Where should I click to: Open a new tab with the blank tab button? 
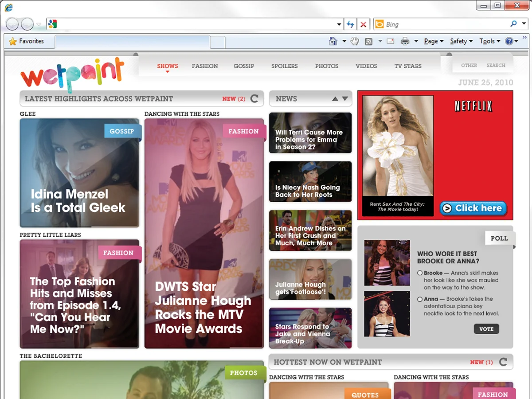tap(217, 42)
